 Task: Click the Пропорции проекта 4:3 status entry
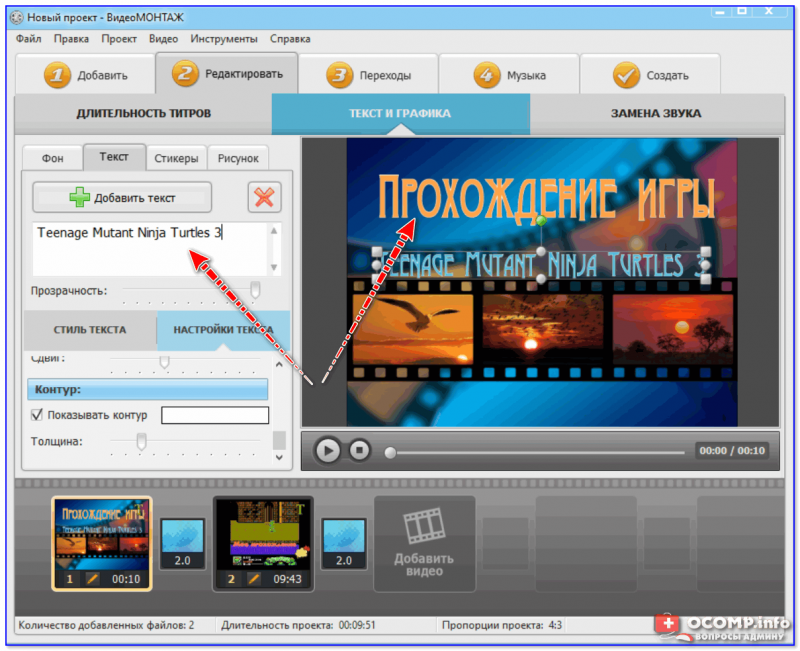tap(502, 625)
